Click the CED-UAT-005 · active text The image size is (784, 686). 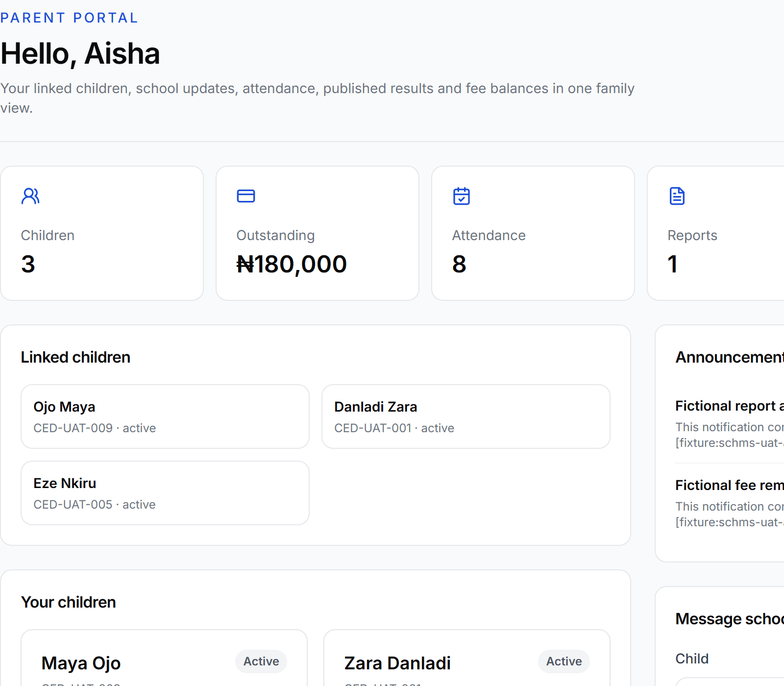point(95,505)
